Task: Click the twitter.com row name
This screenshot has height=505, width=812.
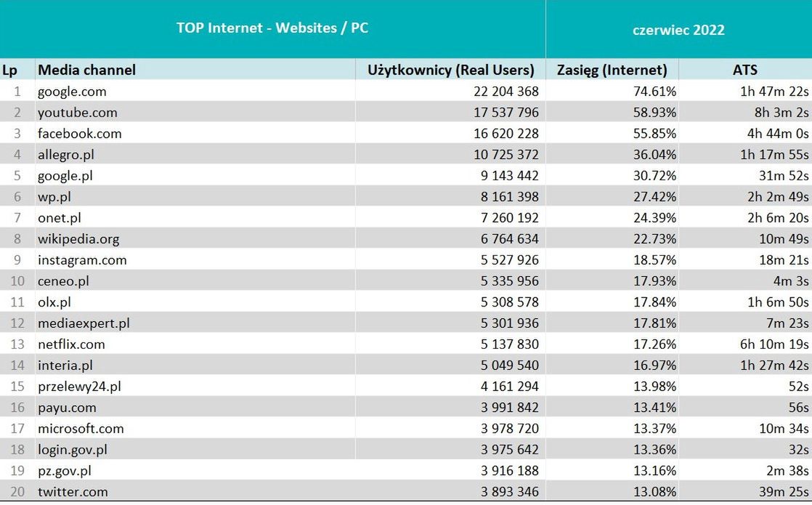Action: coord(73,492)
